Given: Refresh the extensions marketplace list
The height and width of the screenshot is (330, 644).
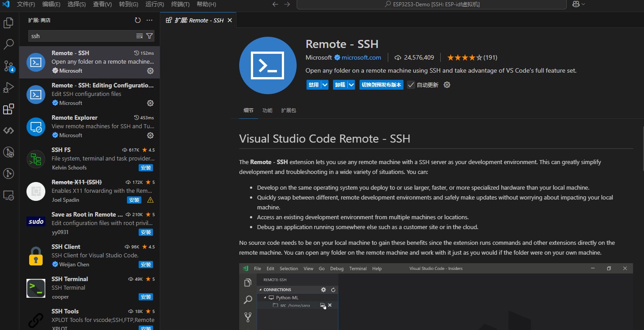Looking at the screenshot, I should coord(138,20).
